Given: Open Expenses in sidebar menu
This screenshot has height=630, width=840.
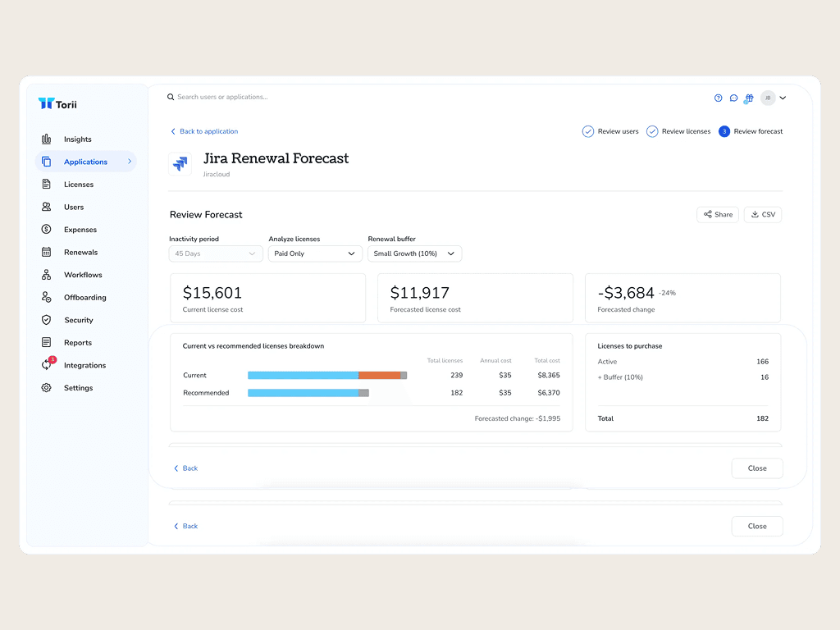Looking at the screenshot, I should (x=80, y=230).
